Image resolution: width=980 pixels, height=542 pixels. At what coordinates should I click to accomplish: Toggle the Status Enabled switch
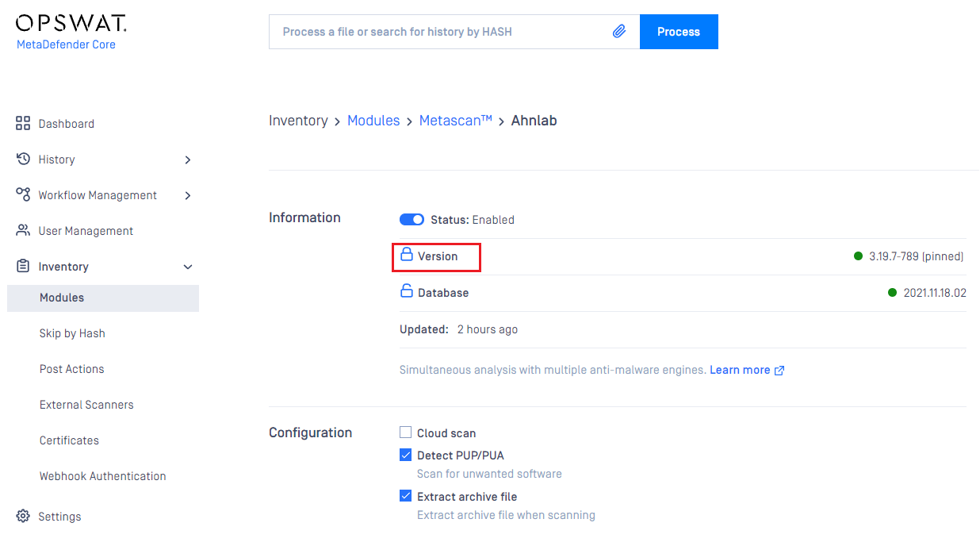(412, 220)
